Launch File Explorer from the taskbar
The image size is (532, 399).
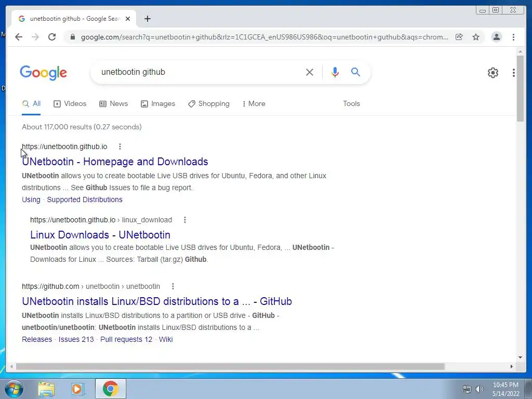[46, 389]
